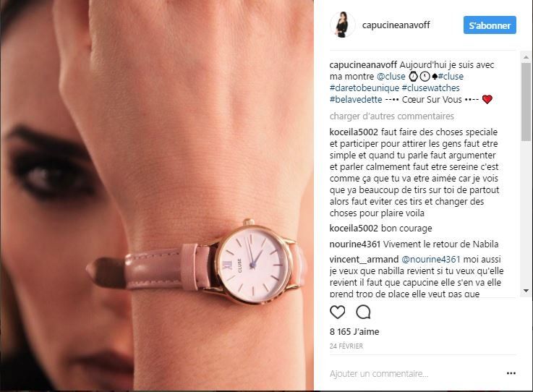The width and height of the screenshot is (533, 392).
Task: Subscribe with the S'abonner button
Action: point(490,25)
